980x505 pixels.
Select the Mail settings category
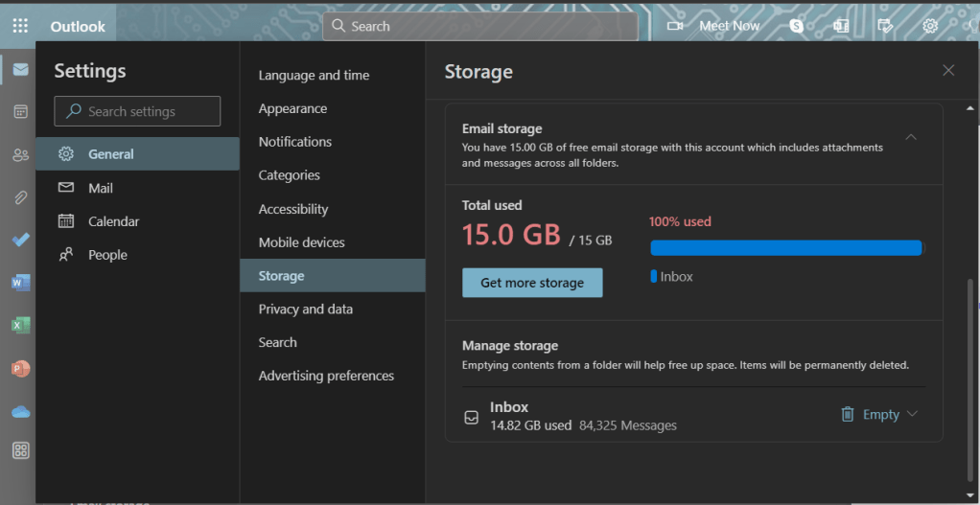[137, 188]
